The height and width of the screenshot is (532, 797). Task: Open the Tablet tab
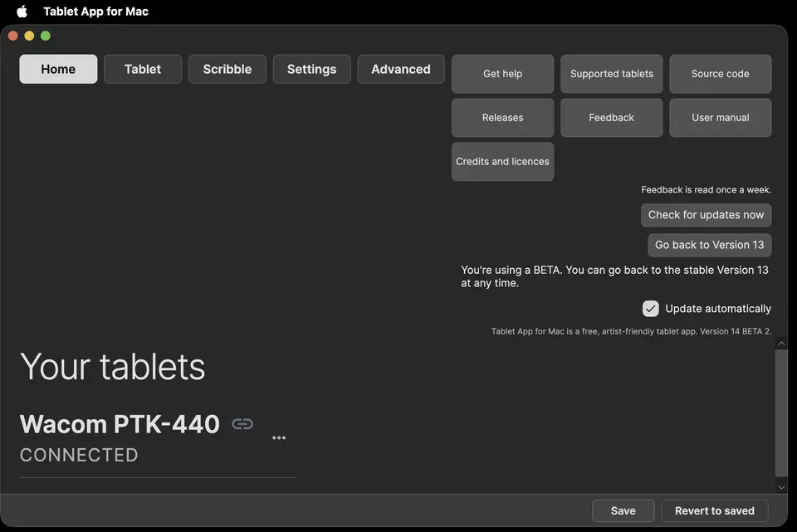pos(143,69)
